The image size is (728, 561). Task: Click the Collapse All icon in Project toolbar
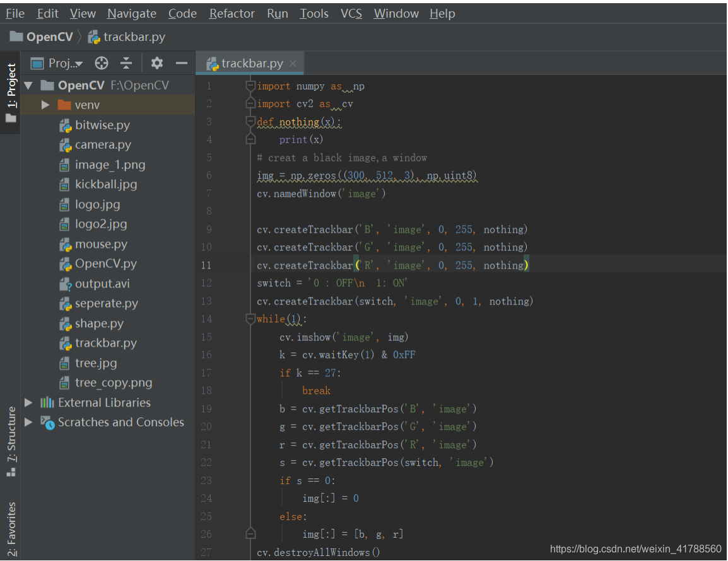126,63
